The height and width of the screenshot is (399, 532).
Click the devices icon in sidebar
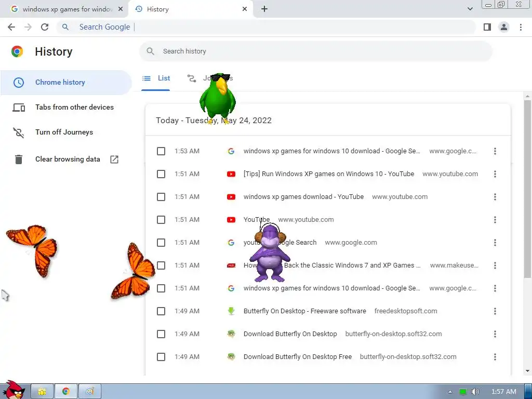(x=19, y=108)
